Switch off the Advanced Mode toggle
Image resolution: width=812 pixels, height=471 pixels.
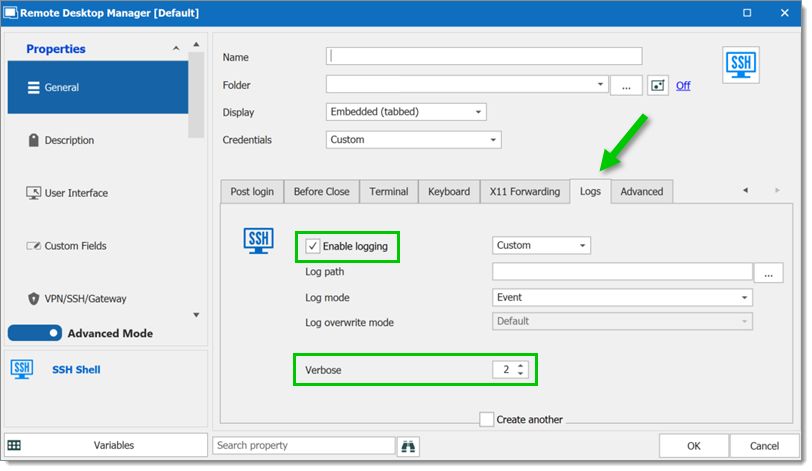pyautogui.click(x=35, y=333)
